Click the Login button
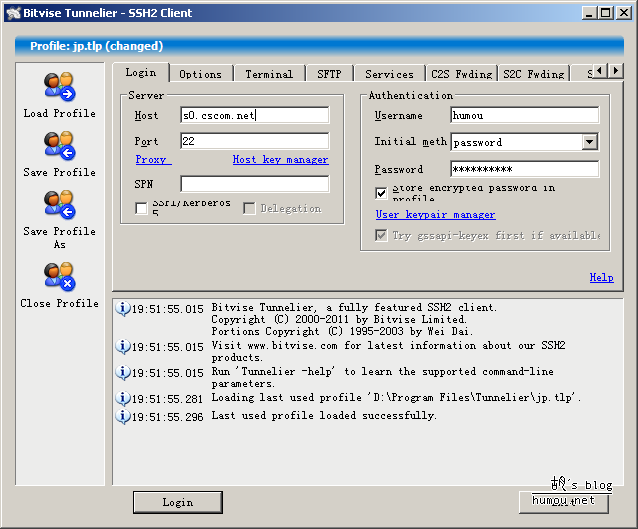 pyautogui.click(x=178, y=502)
